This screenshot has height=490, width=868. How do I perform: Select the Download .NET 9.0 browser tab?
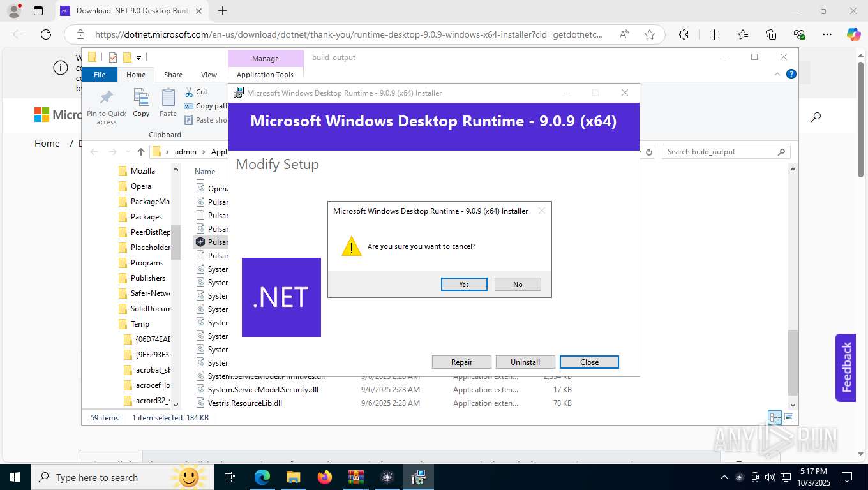(131, 11)
